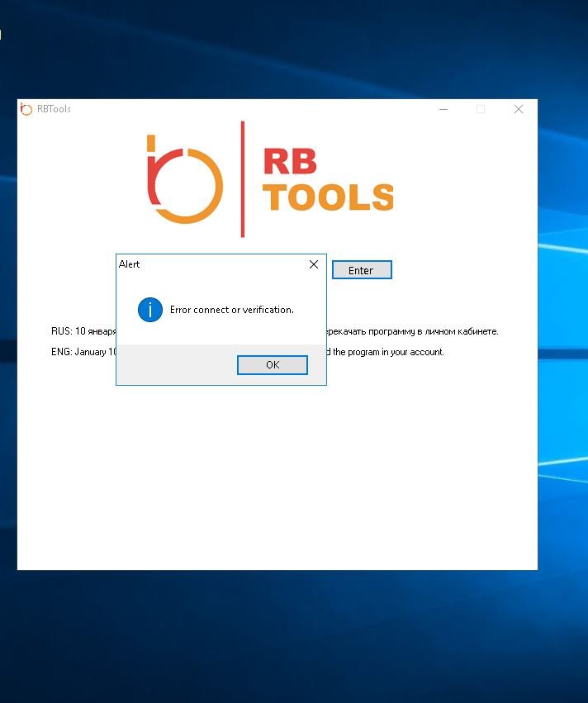Click the RBTools title bar app icon
The height and width of the screenshot is (703, 588).
(26, 109)
